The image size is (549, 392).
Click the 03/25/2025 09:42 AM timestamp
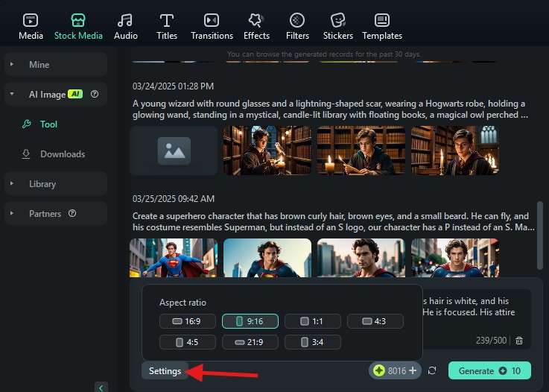click(x=174, y=199)
